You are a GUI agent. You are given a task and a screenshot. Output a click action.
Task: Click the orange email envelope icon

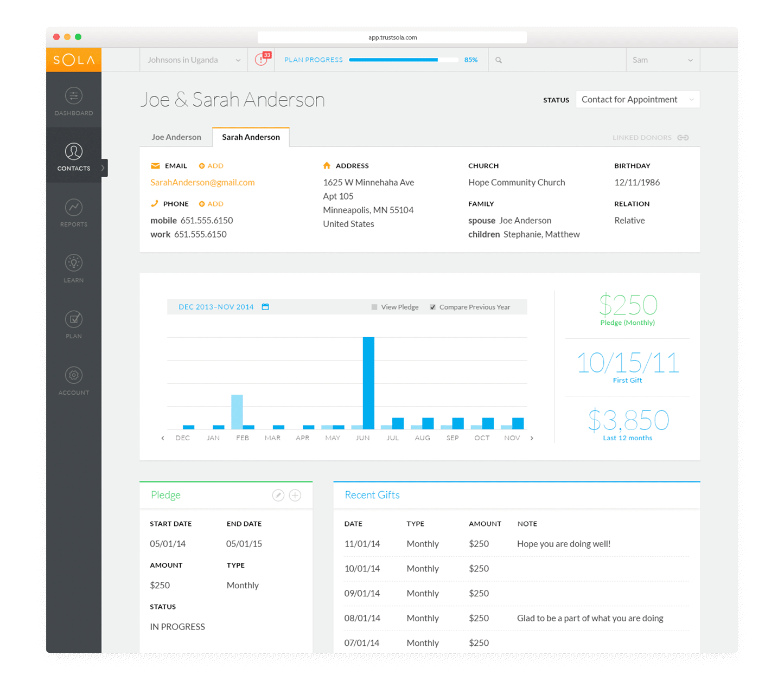click(155, 166)
